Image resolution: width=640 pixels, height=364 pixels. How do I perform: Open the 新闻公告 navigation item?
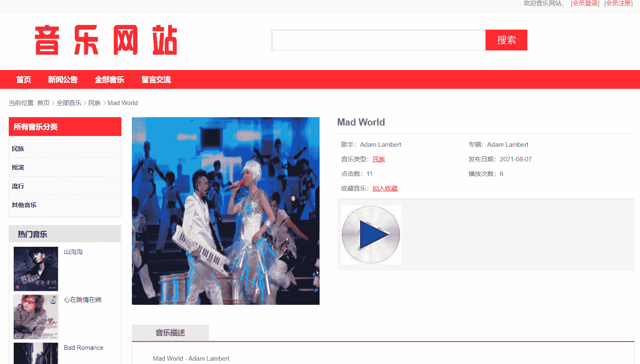pyautogui.click(x=63, y=80)
